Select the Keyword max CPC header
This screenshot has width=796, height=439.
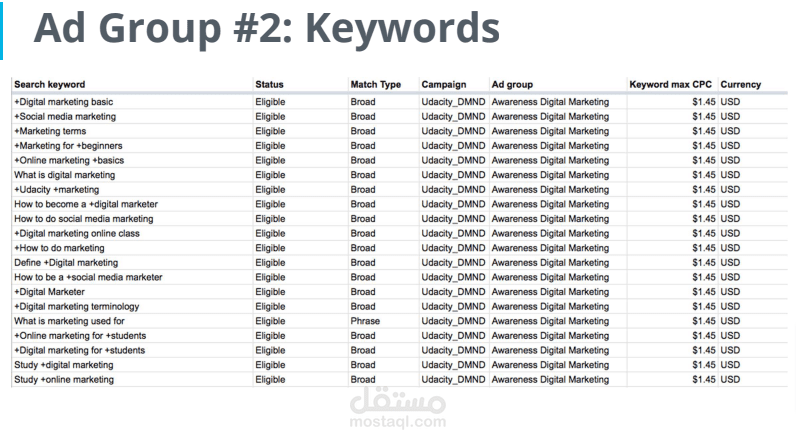671,84
